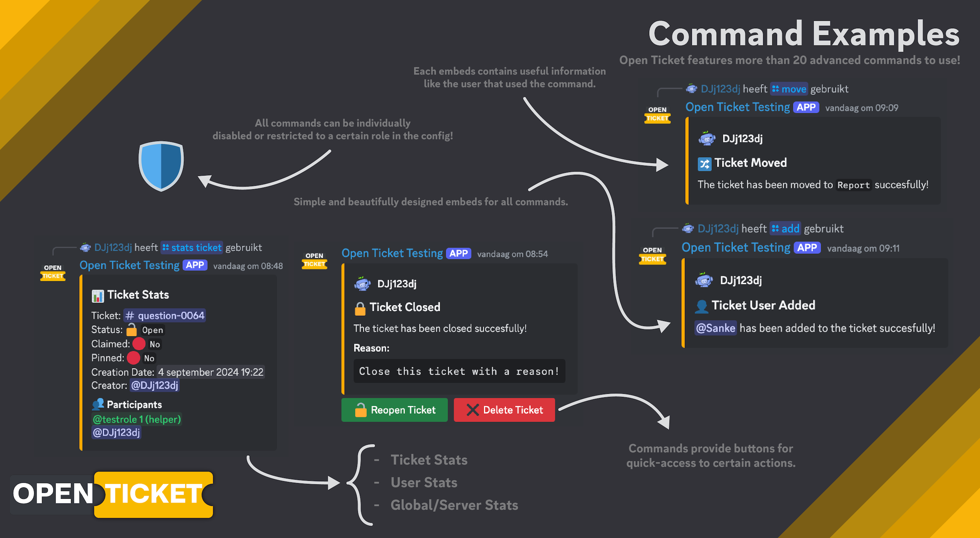This screenshot has width=980, height=538.
Task: Select the add slash command tag
Action: [x=785, y=229]
